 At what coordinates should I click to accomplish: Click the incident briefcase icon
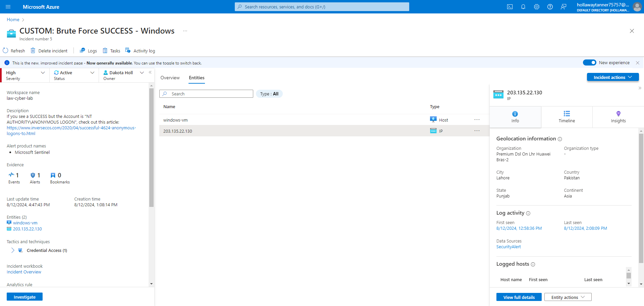tap(11, 34)
